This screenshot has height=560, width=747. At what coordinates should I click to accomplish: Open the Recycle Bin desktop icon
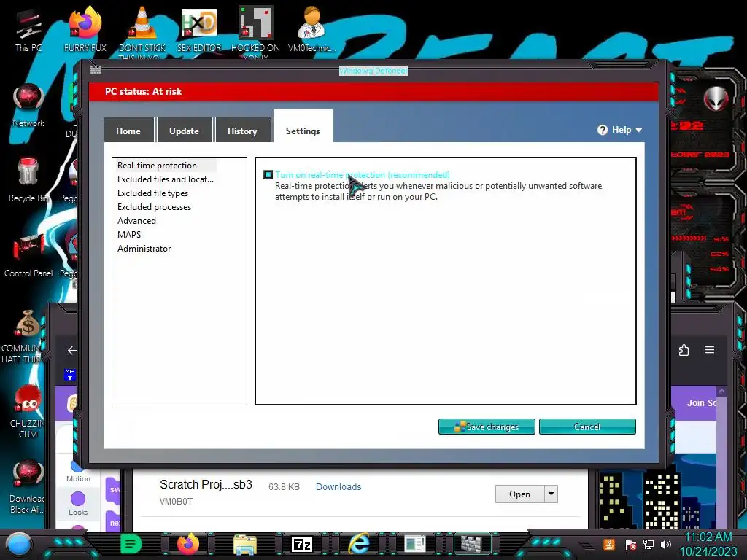tap(28, 180)
